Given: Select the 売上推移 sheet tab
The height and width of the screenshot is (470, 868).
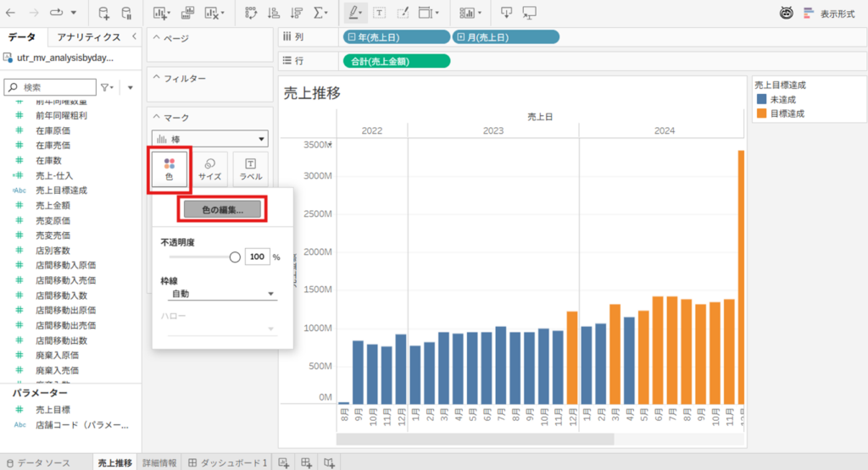Looking at the screenshot, I should click(x=115, y=463).
